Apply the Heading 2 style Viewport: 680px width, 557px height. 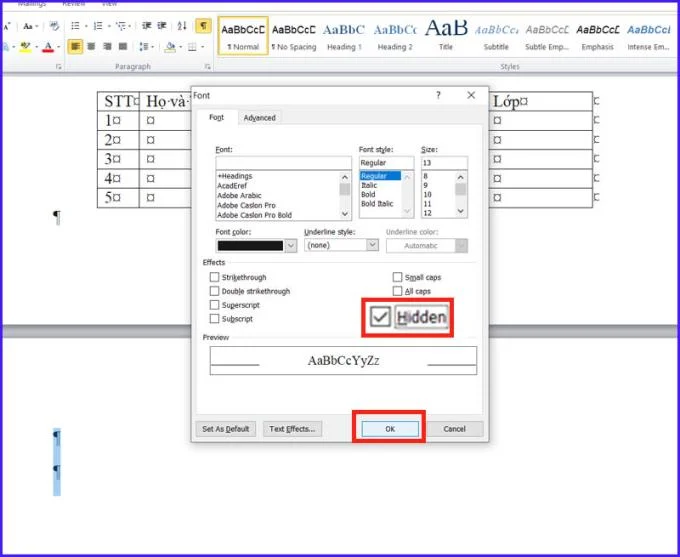(395, 36)
